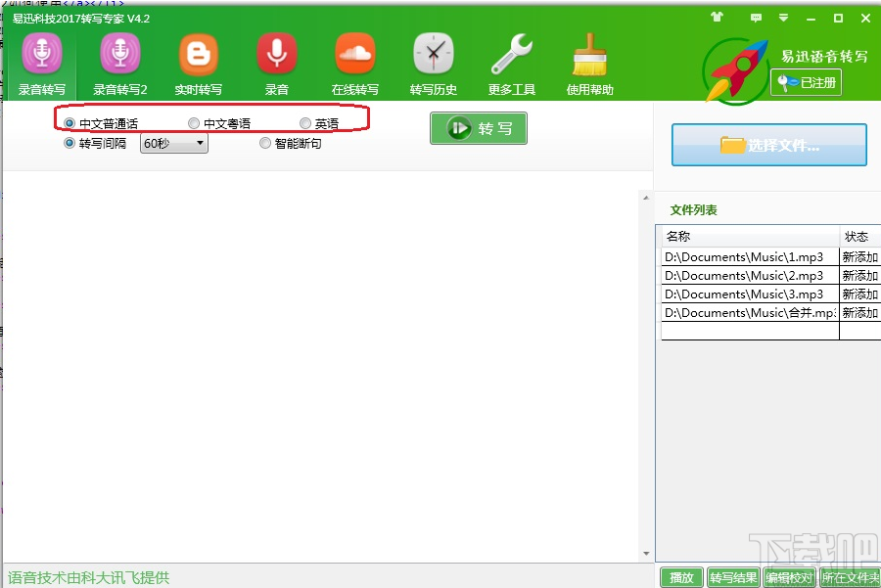Open the 在线转写 online transcription tool

[354, 65]
